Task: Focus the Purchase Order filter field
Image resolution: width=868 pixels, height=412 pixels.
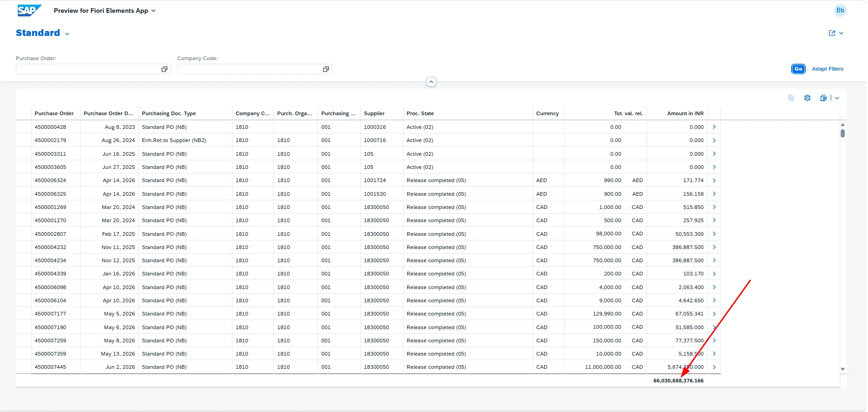Action: pyautogui.click(x=93, y=69)
